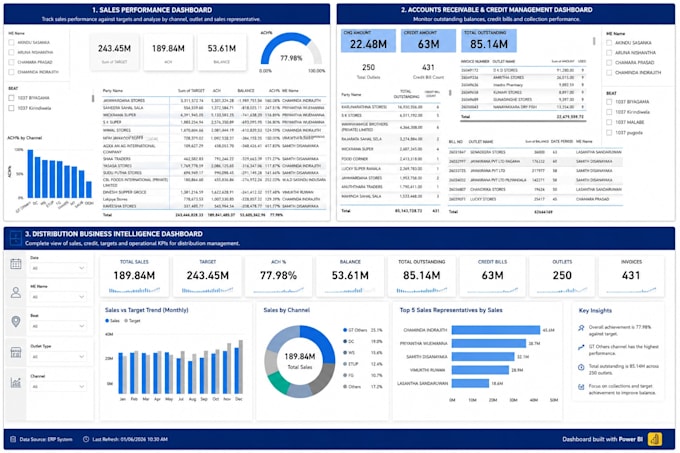Sort Sales table by Party Name header
Screen dimensions: 680x453
pos(113,91)
